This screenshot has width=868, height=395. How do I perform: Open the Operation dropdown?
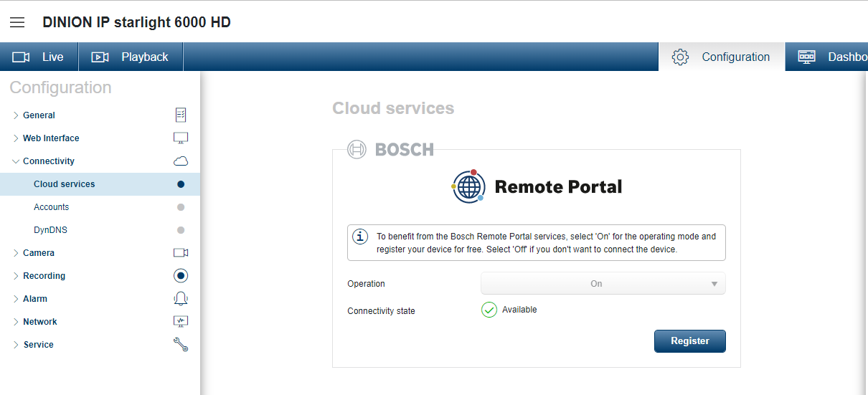603,284
